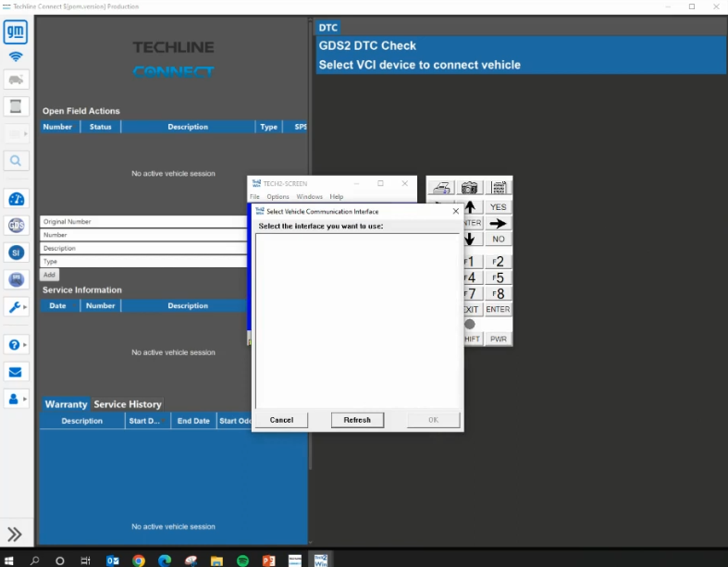Image resolution: width=728 pixels, height=567 pixels.
Task: Open the mail envelope icon
Action: (x=16, y=372)
